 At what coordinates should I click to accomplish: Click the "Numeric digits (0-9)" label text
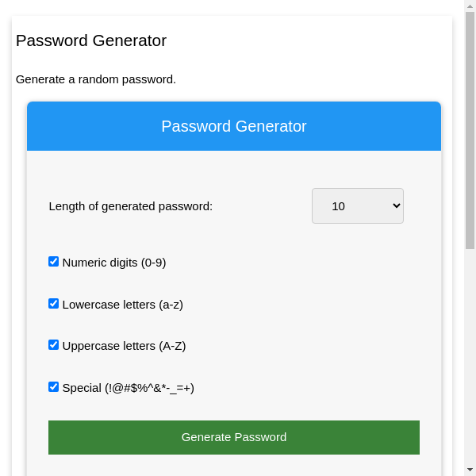pos(114,263)
